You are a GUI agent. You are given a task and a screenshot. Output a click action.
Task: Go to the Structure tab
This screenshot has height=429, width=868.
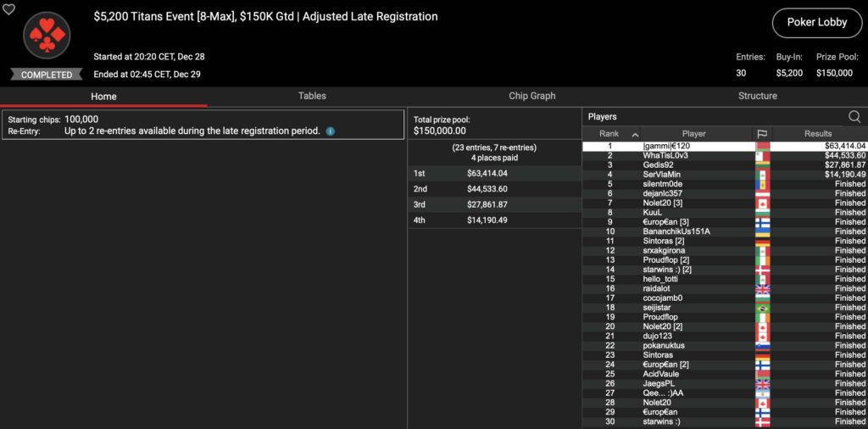point(757,96)
